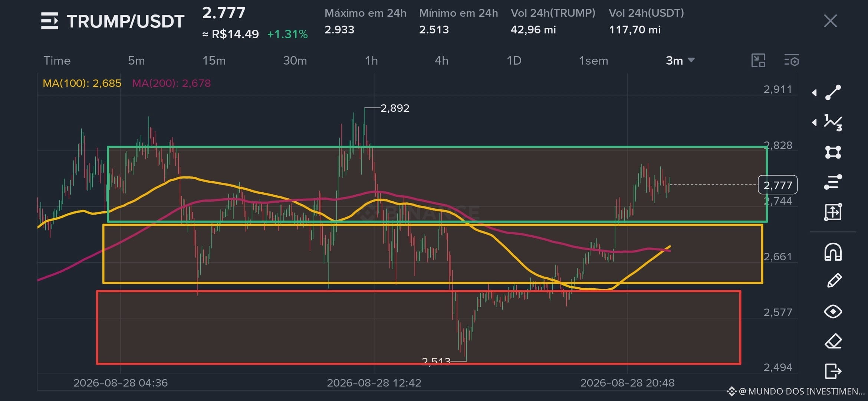Click the 2026-08-28 20:48 time axis label
Image resolution: width=868 pixels, height=401 pixels.
[x=627, y=383]
